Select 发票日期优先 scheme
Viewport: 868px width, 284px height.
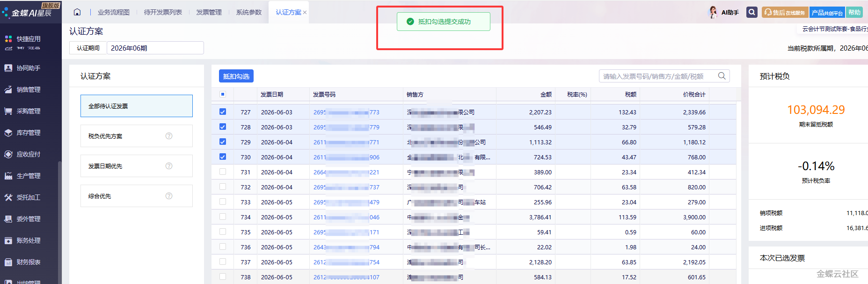point(137,166)
